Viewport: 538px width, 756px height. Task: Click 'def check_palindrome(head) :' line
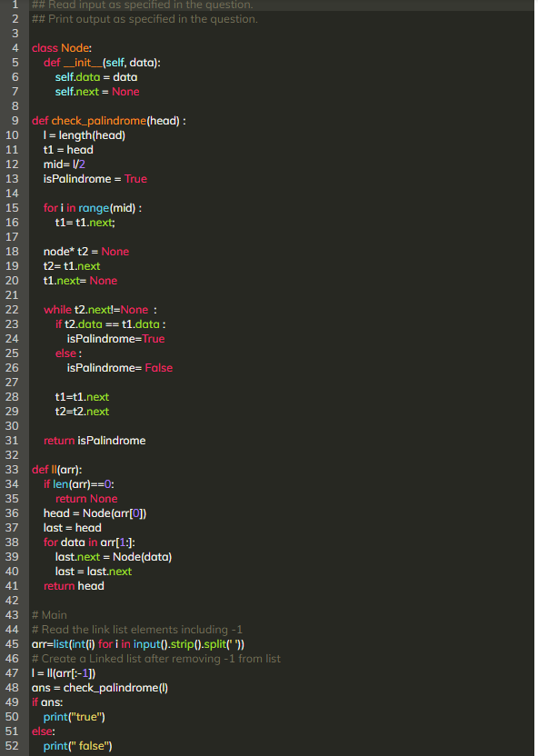click(x=109, y=121)
